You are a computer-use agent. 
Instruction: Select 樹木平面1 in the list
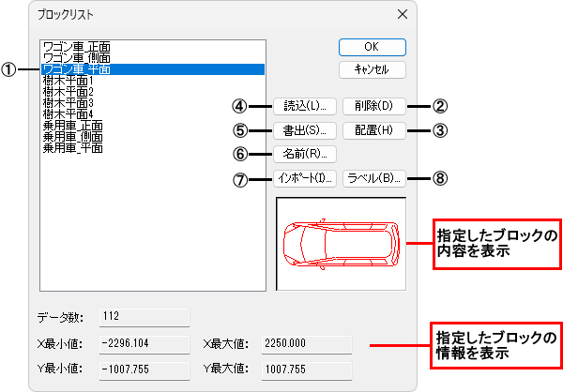pyautogui.click(x=153, y=81)
